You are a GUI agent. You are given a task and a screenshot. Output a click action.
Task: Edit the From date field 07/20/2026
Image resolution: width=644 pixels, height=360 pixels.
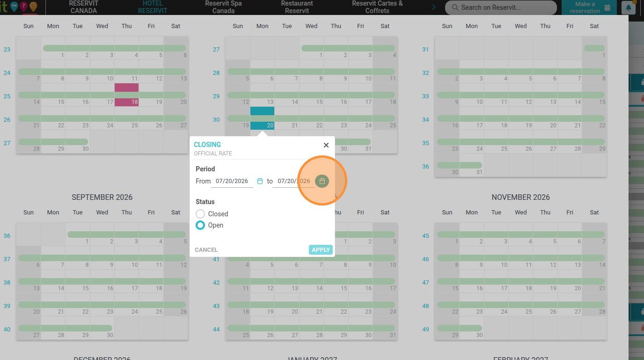click(x=232, y=181)
